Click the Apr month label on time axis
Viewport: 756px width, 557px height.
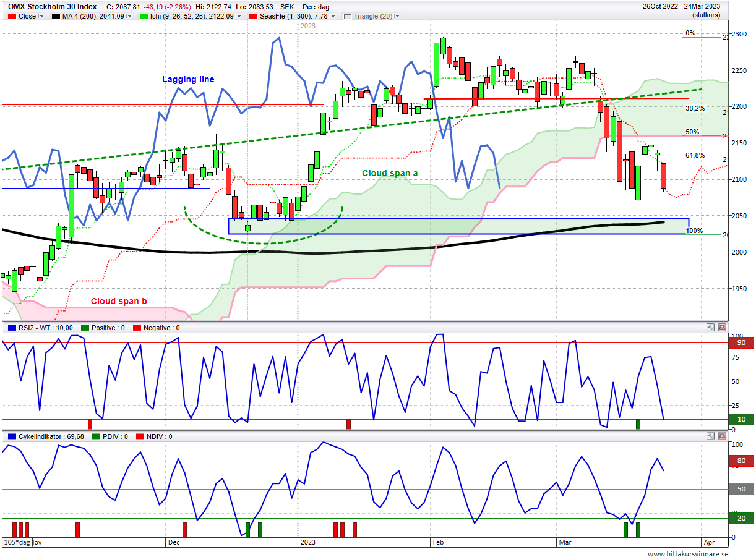pyautogui.click(x=709, y=542)
